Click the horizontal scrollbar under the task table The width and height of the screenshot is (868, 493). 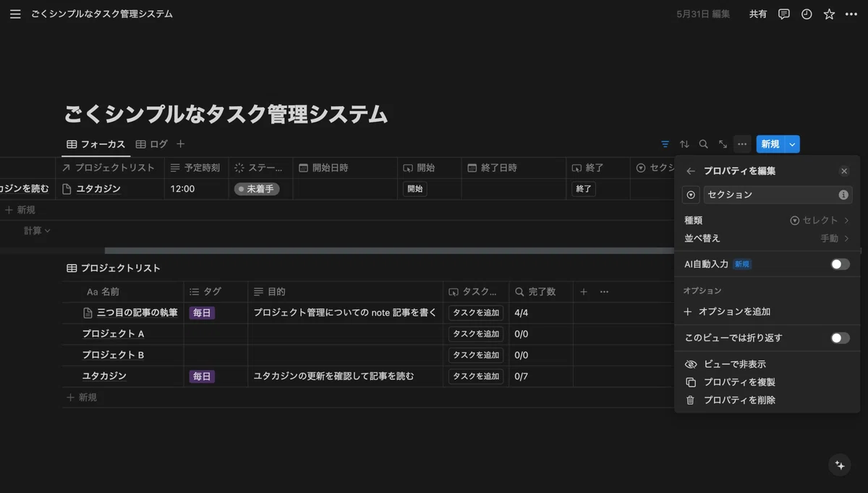(x=391, y=250)
